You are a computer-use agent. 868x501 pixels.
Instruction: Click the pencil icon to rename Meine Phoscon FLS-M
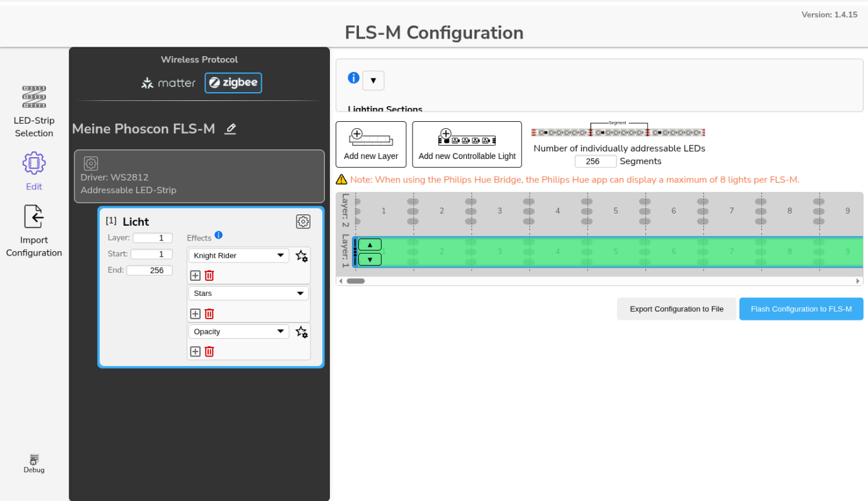pyautogui.click(x=230, y=129)
